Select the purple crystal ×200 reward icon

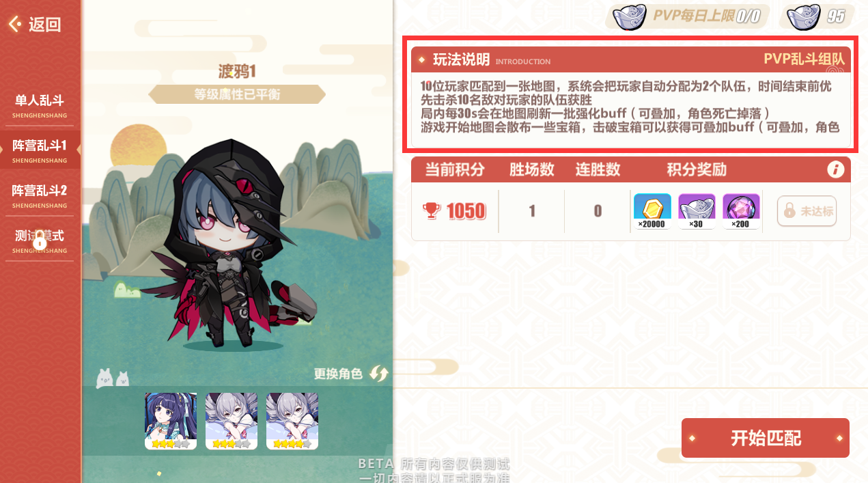[741, 211]
